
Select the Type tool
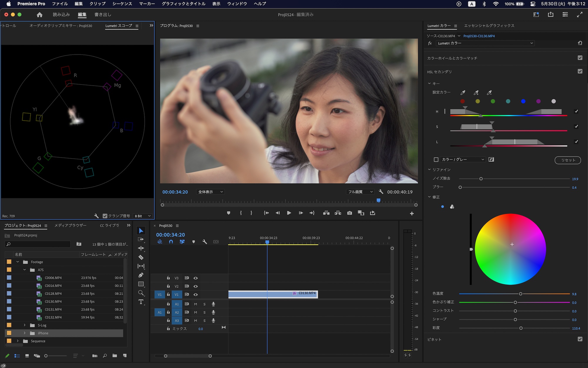(x=141, y=302)
